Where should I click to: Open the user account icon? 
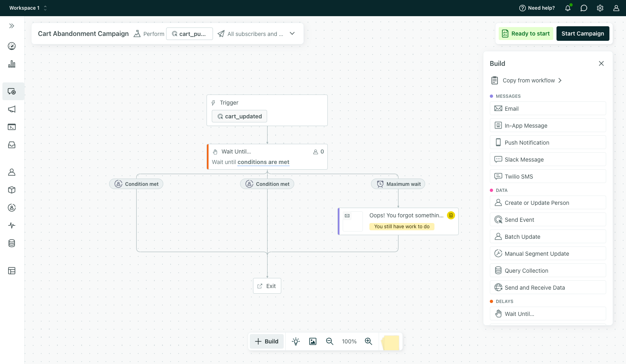[616, 8]
